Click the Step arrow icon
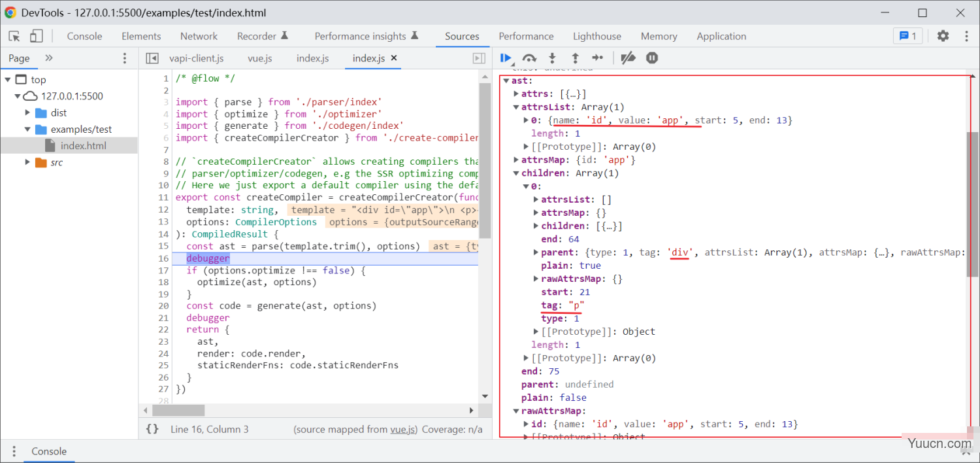 pyautogui.click(x=597, y=58)
